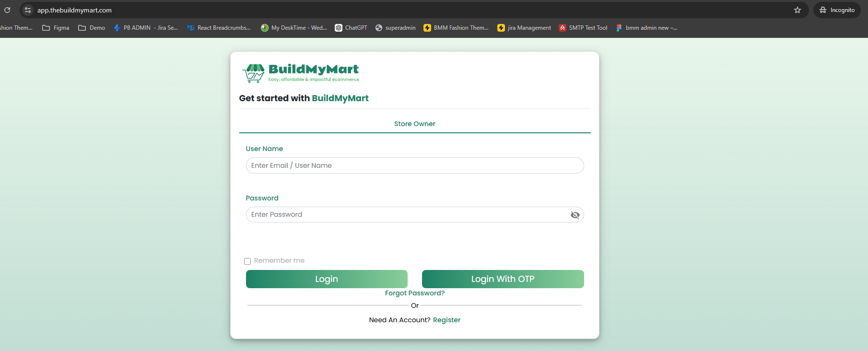
Task: Open the Forgot Password link
Action: 415,293
